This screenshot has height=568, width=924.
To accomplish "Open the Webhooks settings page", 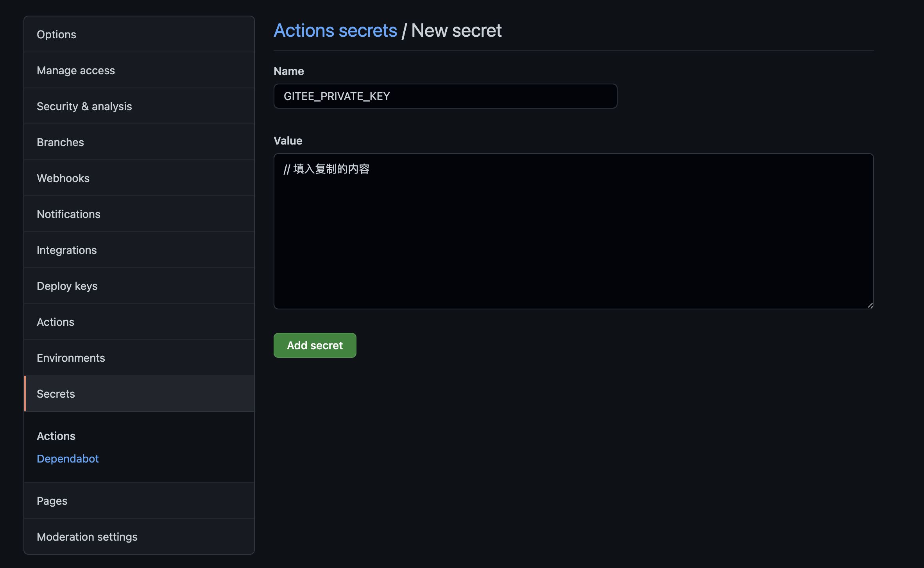I will click(63, 178).
